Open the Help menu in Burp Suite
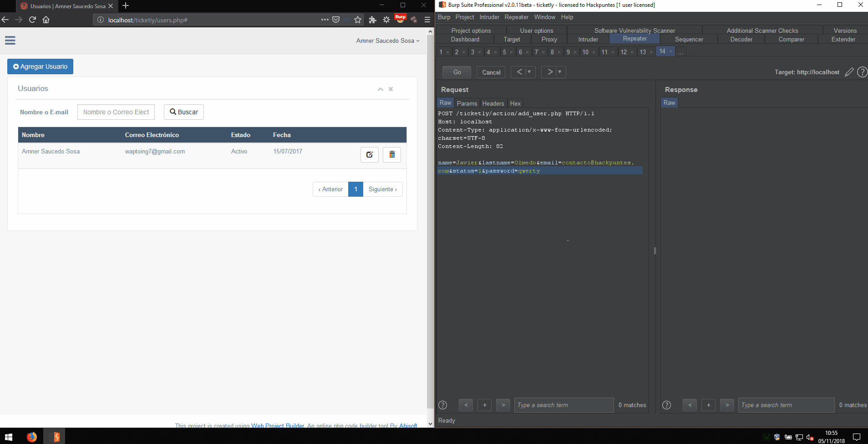The image size is (868, 444). (567, 17)
